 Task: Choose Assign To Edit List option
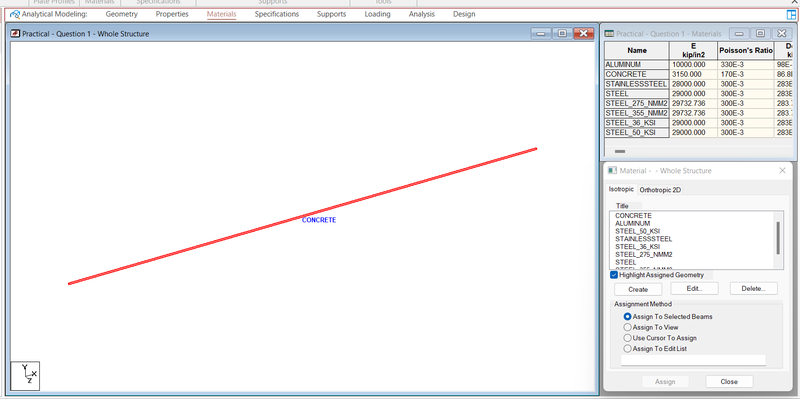(628, 348)
